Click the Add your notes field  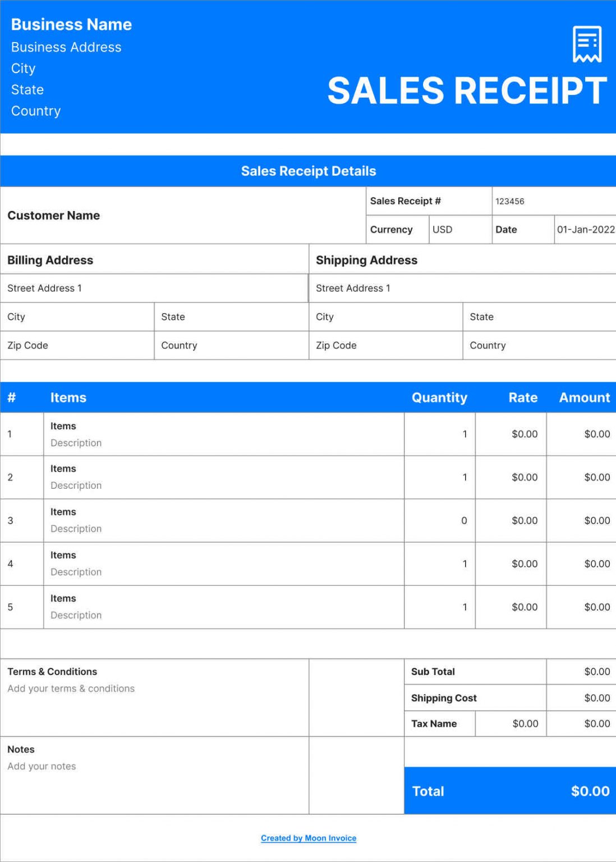[42, 766]
